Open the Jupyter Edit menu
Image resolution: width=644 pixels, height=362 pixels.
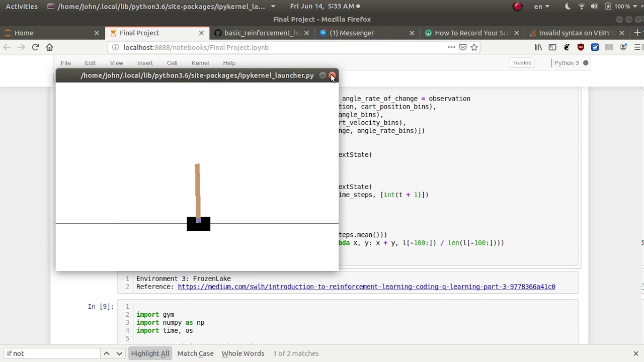coord(90,63)
